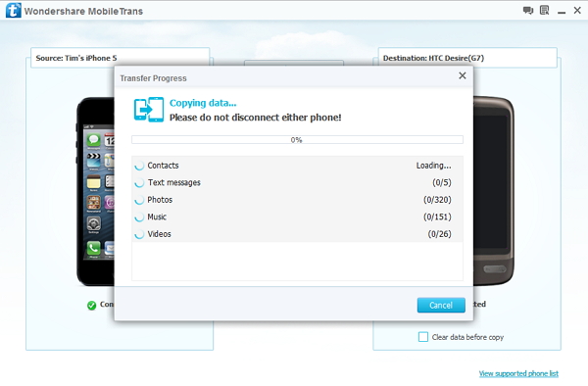Click the Loading... status text
Screen dimensions: 588x386
tap(433, 166)
